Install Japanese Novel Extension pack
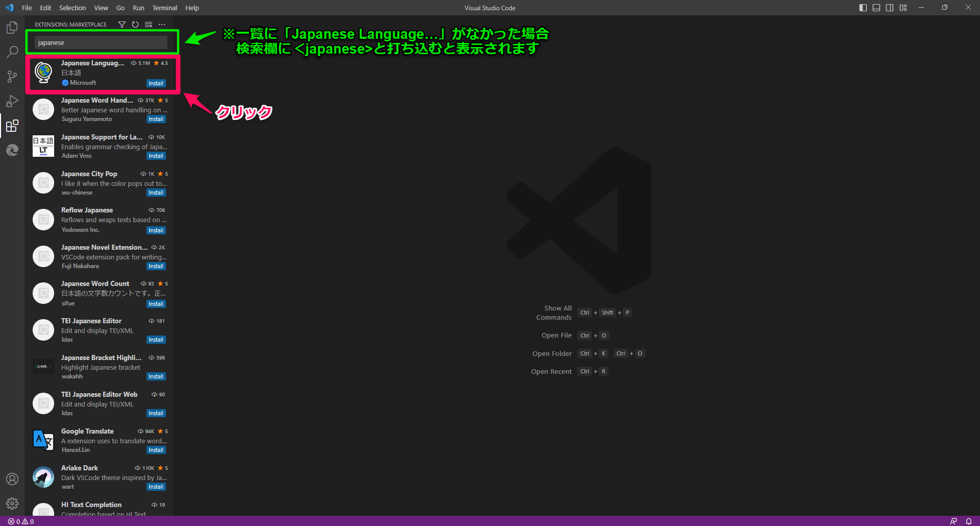Image resolution: width=980 pixels, height=526 pixels. coord(156,266)
